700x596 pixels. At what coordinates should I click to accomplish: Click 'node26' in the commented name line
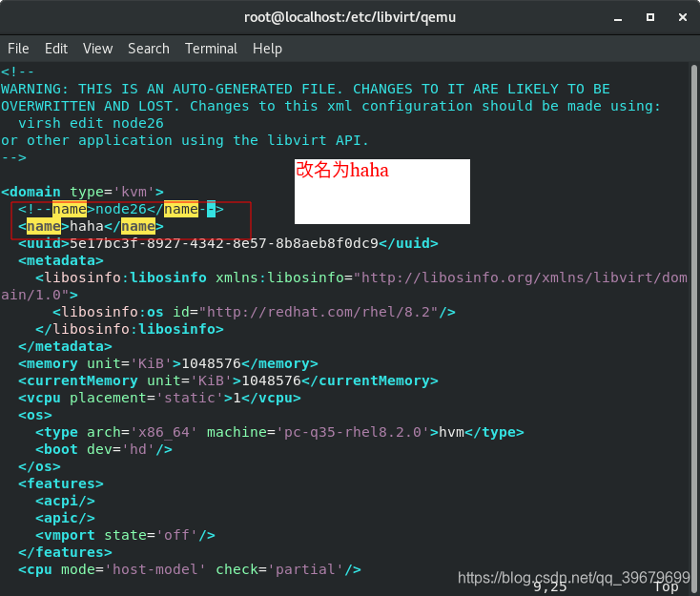[x=121, y=209]
